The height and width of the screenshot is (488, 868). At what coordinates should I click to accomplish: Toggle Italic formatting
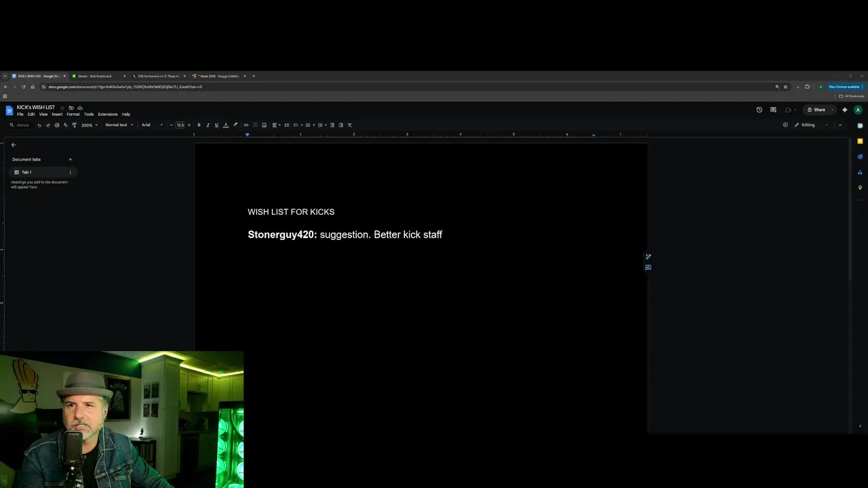pos(208,125)
